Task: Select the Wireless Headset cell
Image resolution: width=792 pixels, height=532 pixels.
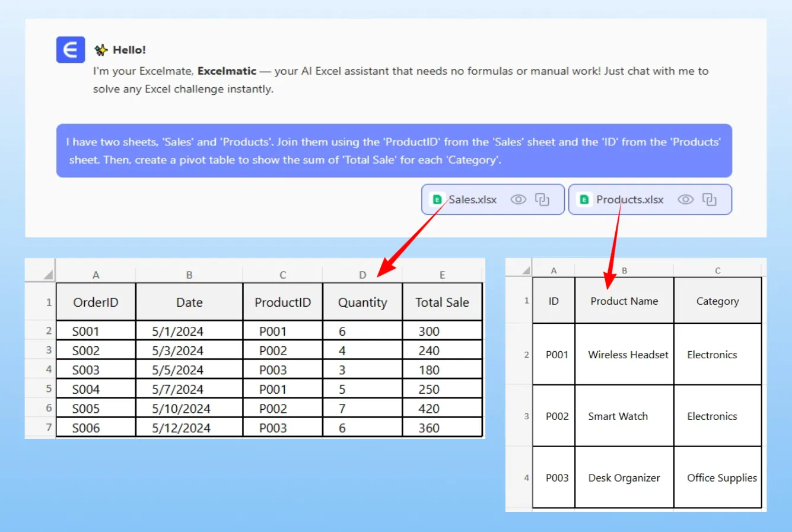Action: (x=628, y=355)
